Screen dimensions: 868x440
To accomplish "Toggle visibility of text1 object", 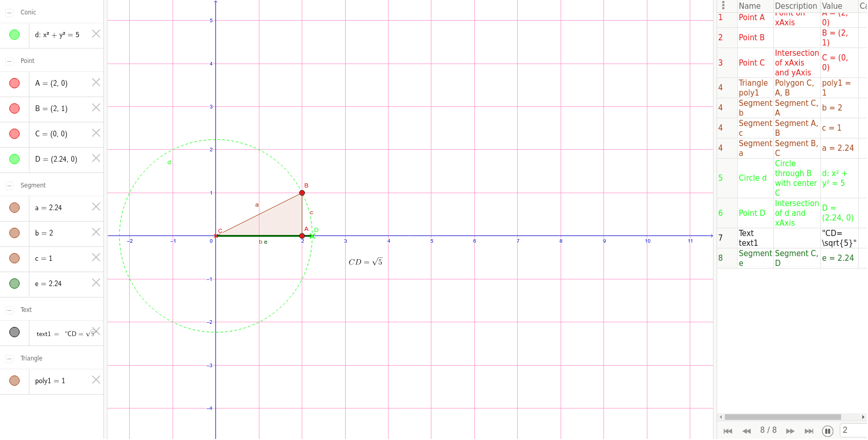I will pyautogui.click(x=14, y=332).
